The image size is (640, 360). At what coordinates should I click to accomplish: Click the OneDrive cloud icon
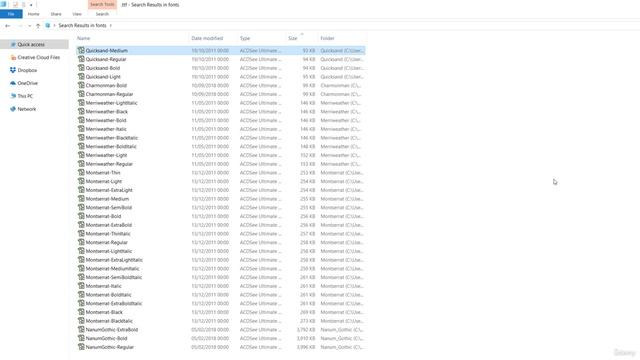13,83
